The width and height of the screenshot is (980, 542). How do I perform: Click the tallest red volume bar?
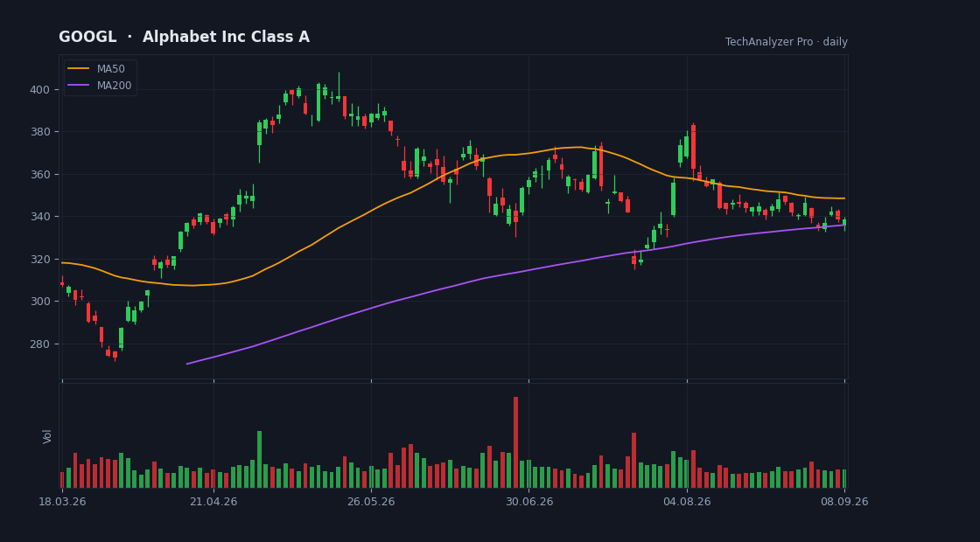[515, 442]
